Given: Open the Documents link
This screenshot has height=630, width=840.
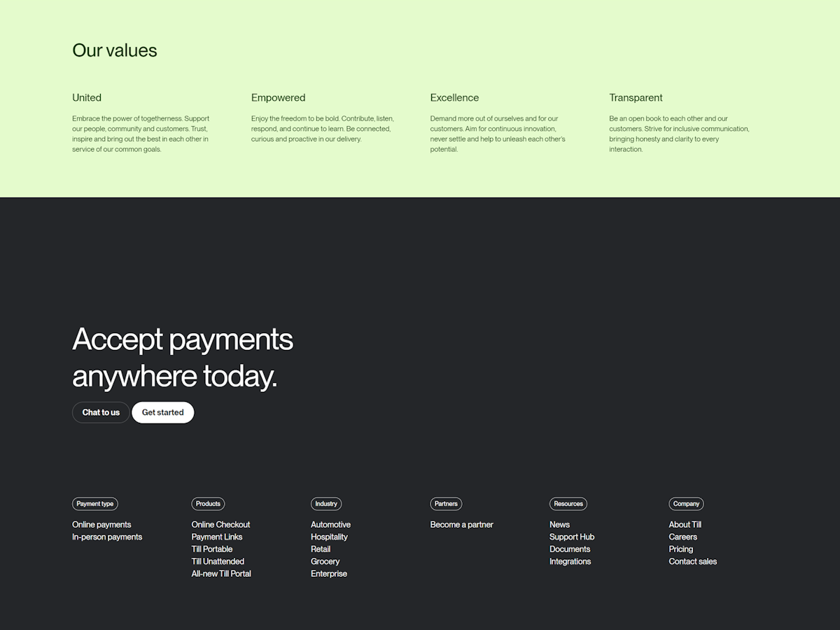Looking at the screenshot, I should click(570, 549).
